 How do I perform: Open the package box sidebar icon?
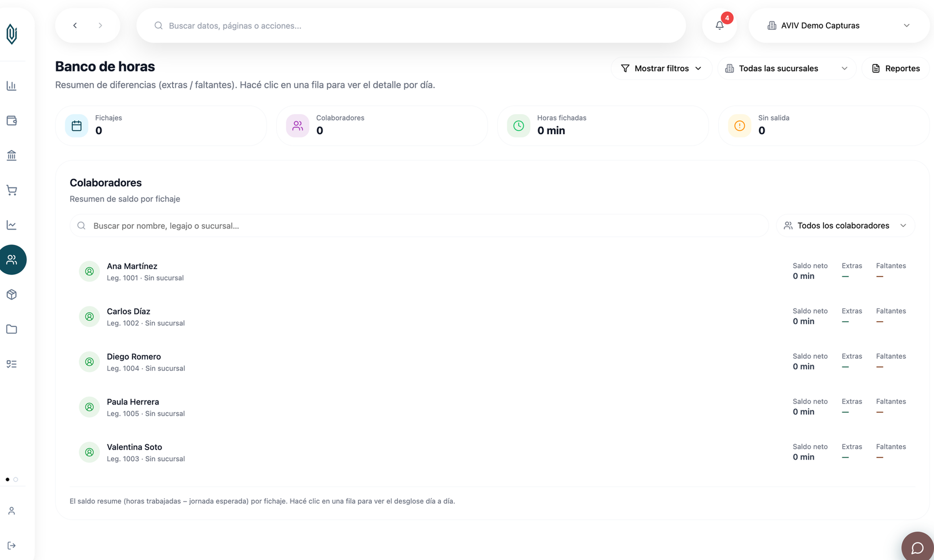pyautogui.click(x=12, y=295)
